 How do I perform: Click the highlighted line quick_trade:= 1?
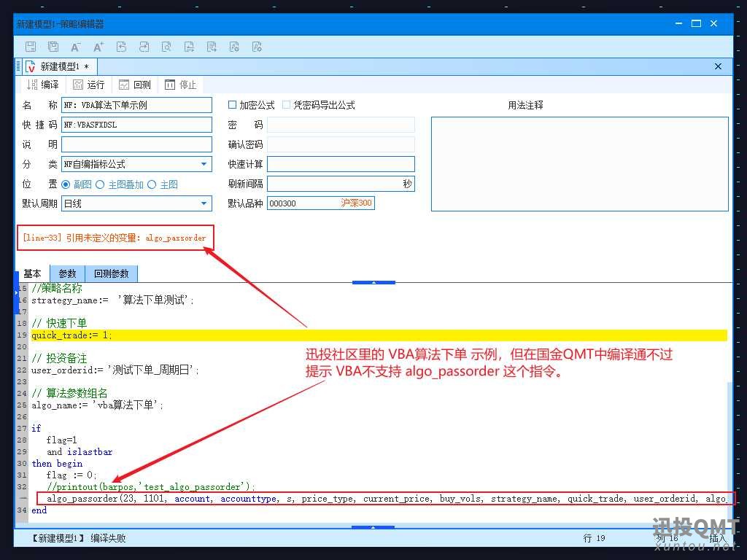[x=379, y=335]
